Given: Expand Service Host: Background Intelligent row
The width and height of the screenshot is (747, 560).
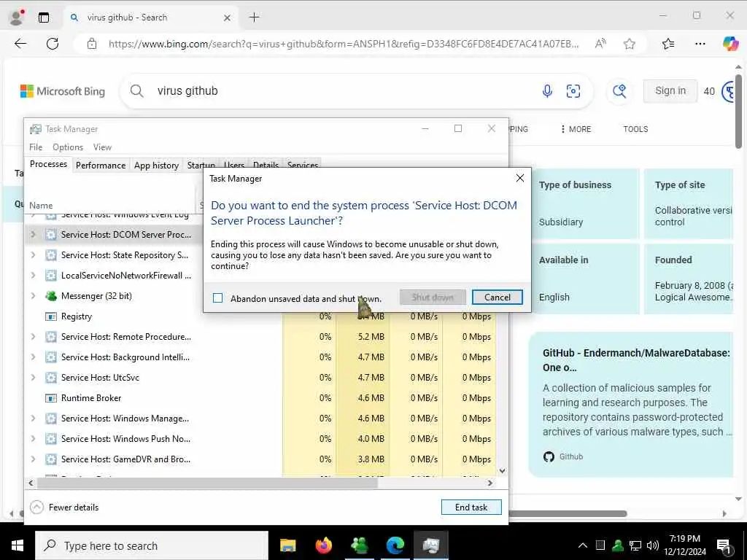Looking at the screenshot, I should tap(33, 357).
